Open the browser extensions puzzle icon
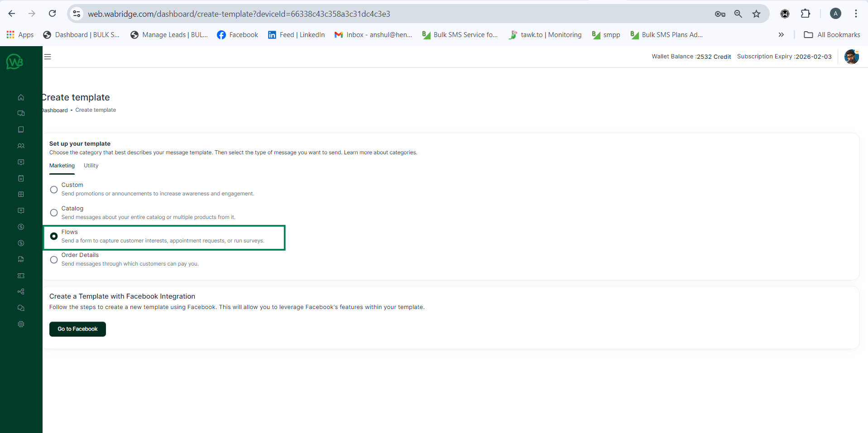The width and height of the screenshot is (868, 433). (x=805, y=14)
